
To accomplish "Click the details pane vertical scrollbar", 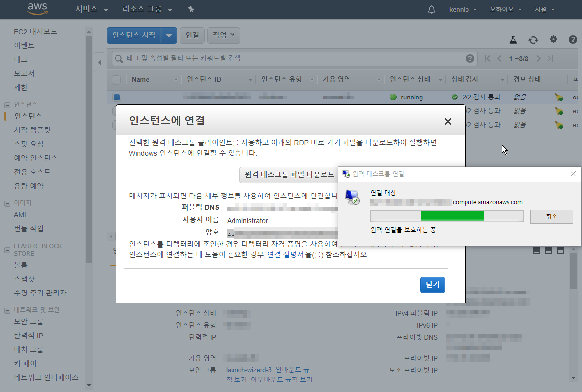I will click(573, 271).
